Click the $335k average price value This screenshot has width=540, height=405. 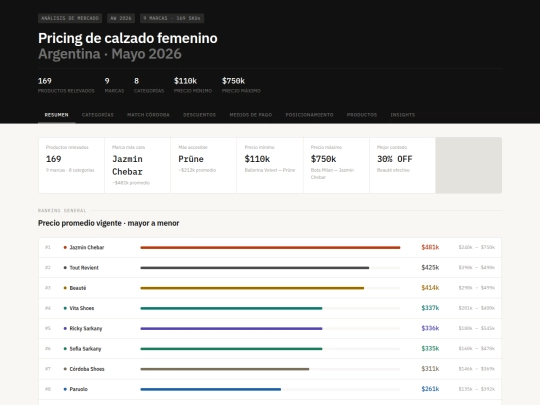pyautogui.click(x=430, y=349)
